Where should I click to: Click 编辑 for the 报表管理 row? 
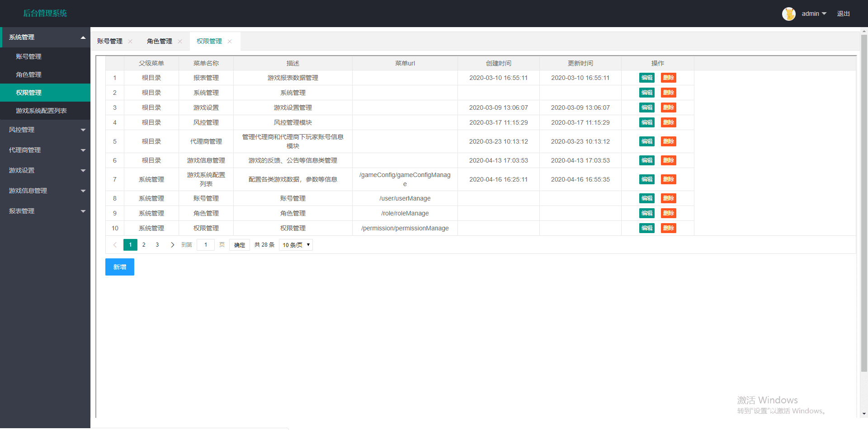[646, 78]
